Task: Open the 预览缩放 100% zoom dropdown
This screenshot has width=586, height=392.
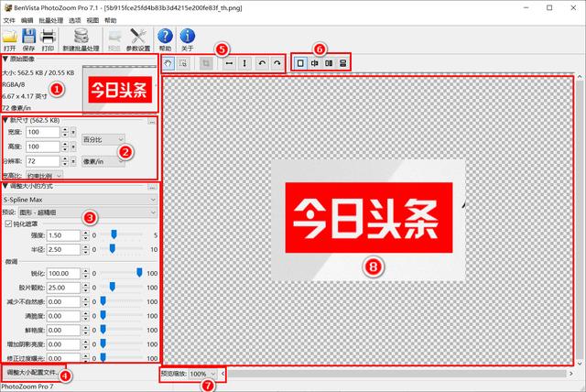Action: [x=202, y=374]
